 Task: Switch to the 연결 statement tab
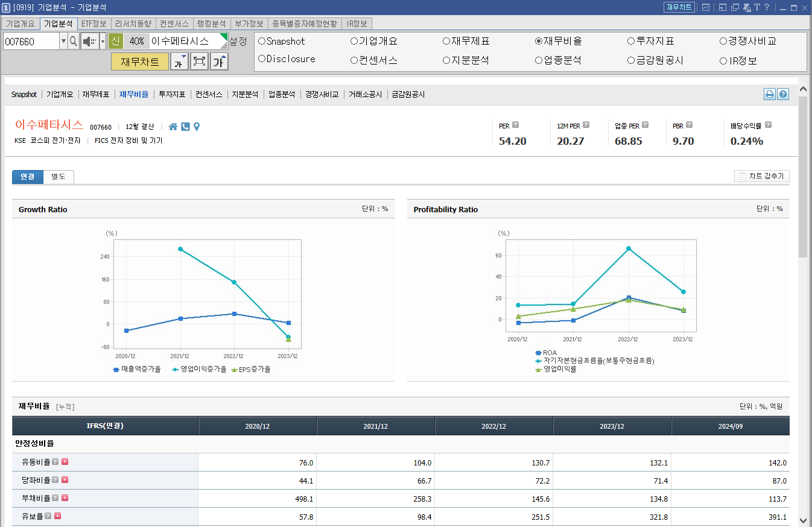point(28,177)
